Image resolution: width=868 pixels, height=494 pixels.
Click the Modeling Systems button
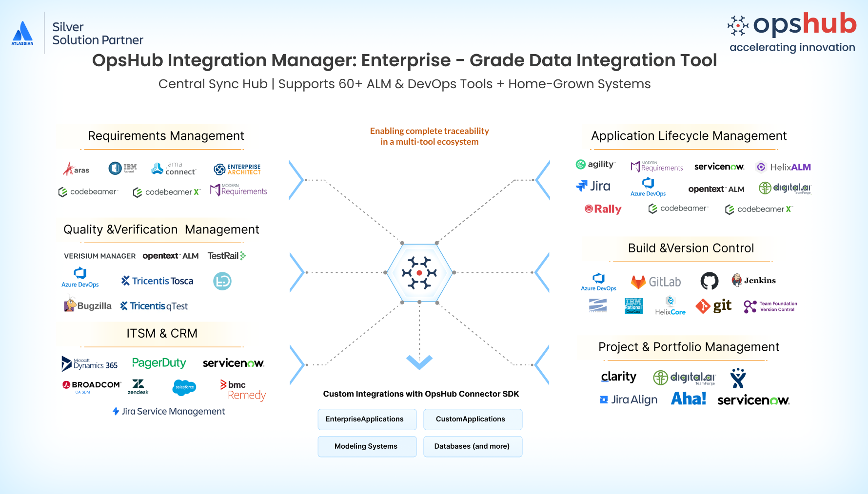367,446
